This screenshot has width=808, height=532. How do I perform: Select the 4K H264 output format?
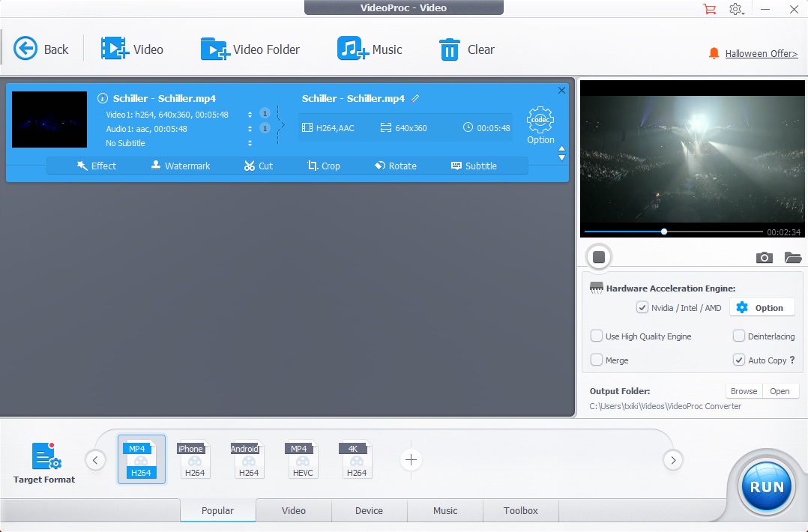tap(356, 459)
